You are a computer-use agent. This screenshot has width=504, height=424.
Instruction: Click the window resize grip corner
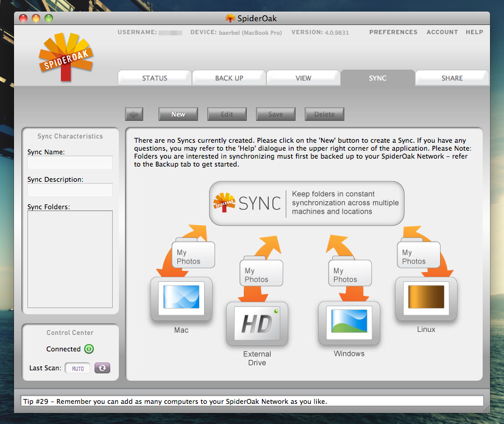tap(486, 409)
